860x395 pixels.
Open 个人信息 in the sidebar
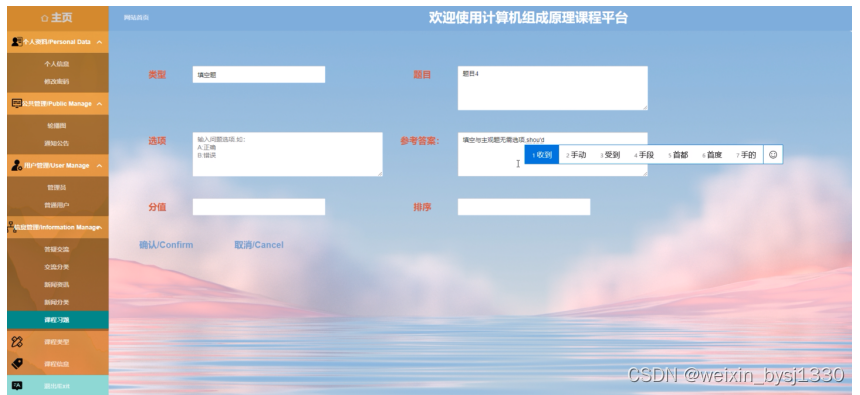pyautogui.click(x=57, y=64)
